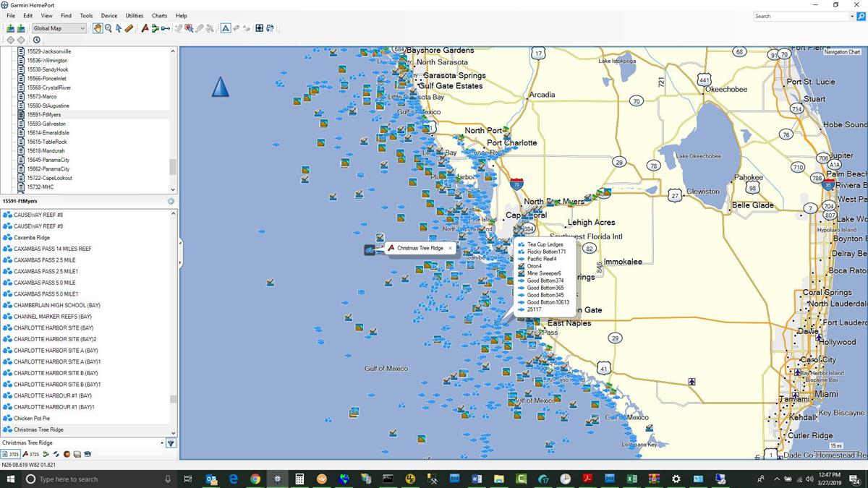This screenshot has width=868, height=488.
Task: Activate the ruler measure tool
Action: pyautogui.click(x=129, y=28)
